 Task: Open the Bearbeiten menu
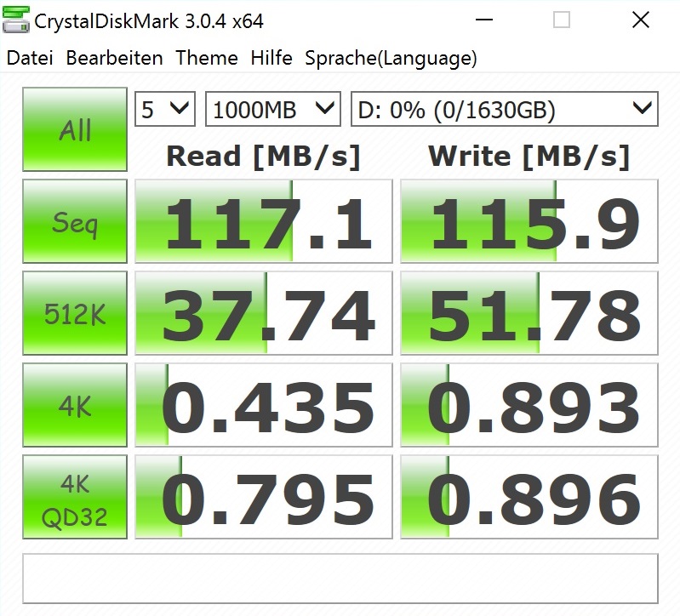point(114,58)
